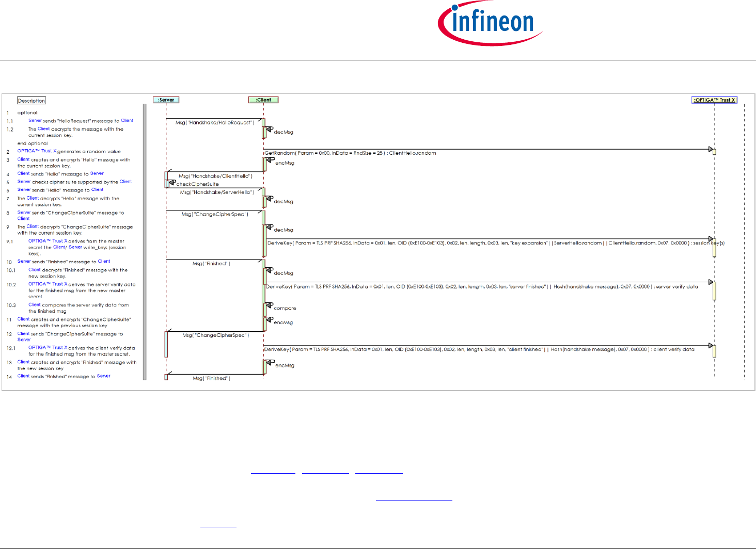The image size is (756, 549).
Task: Click step 10 text "sends 'Finished' message to"
Action: click(65, 262)
